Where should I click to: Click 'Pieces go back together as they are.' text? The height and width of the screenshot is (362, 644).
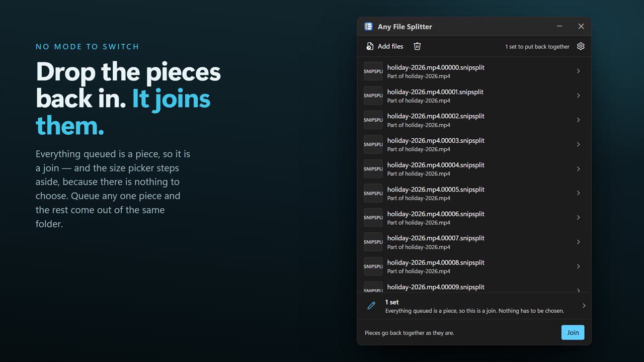(x=410, y=333)
